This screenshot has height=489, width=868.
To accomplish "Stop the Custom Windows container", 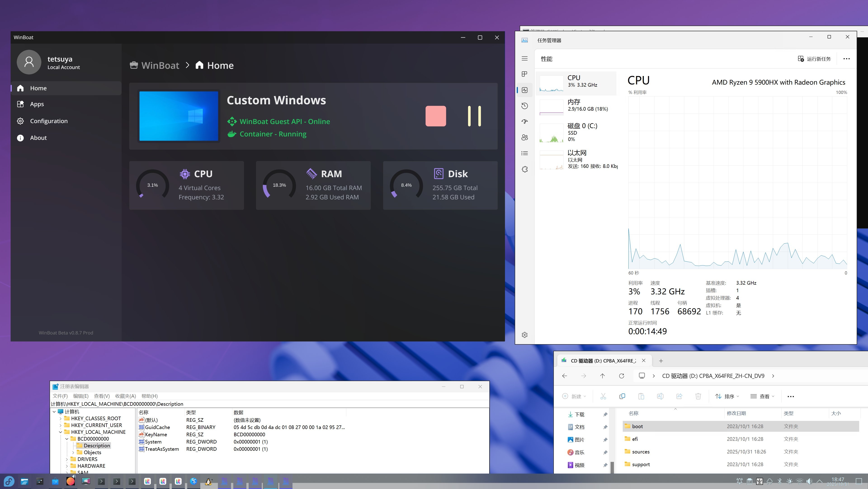I will [x=435, y=116].
